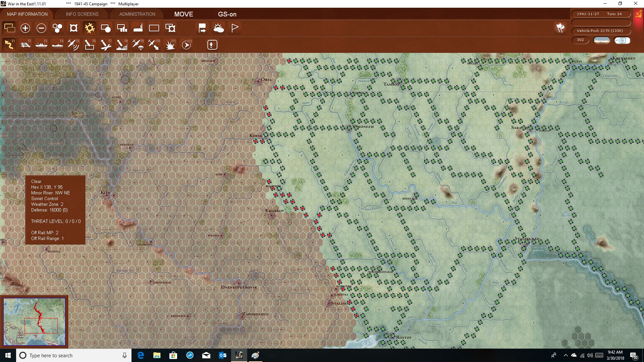Click the Kharkov city label on map
The image size is (644, 362).
(274, 210)
